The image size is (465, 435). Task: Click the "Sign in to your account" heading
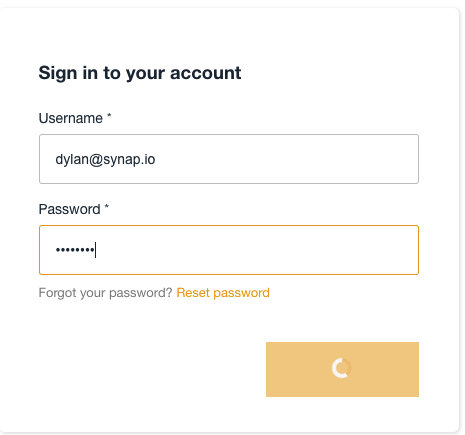click(x=140, y=73)
